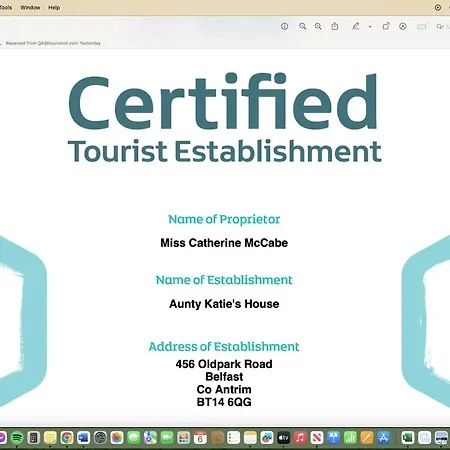Screen dimensions: 450x450
Task: Show the Markup toolbar icon
Action: (x=403, y=26)
